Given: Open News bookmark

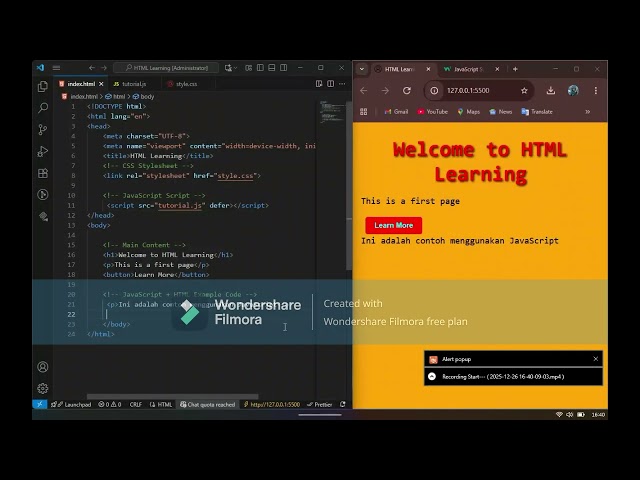Looking at the screenshot, I should [x=500, y=112].
